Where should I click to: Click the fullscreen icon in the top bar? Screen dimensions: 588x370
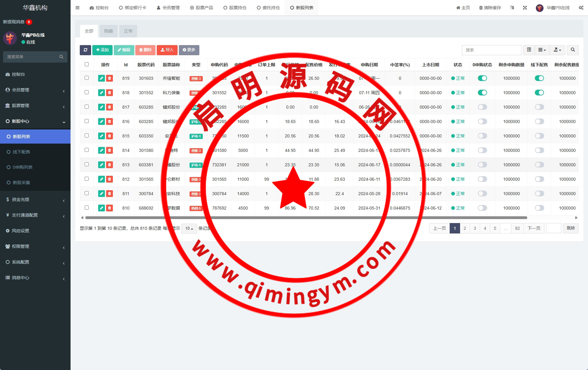click(x=525, y=8)
